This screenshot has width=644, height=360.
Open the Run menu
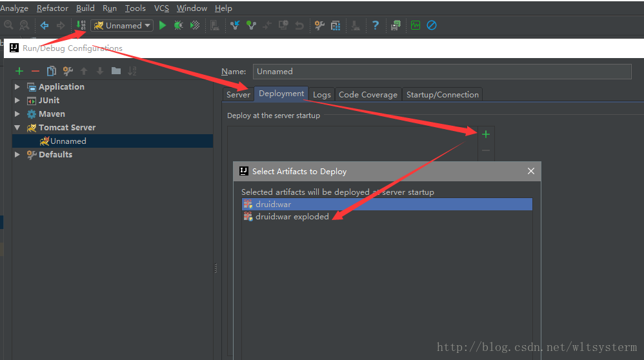110,8
